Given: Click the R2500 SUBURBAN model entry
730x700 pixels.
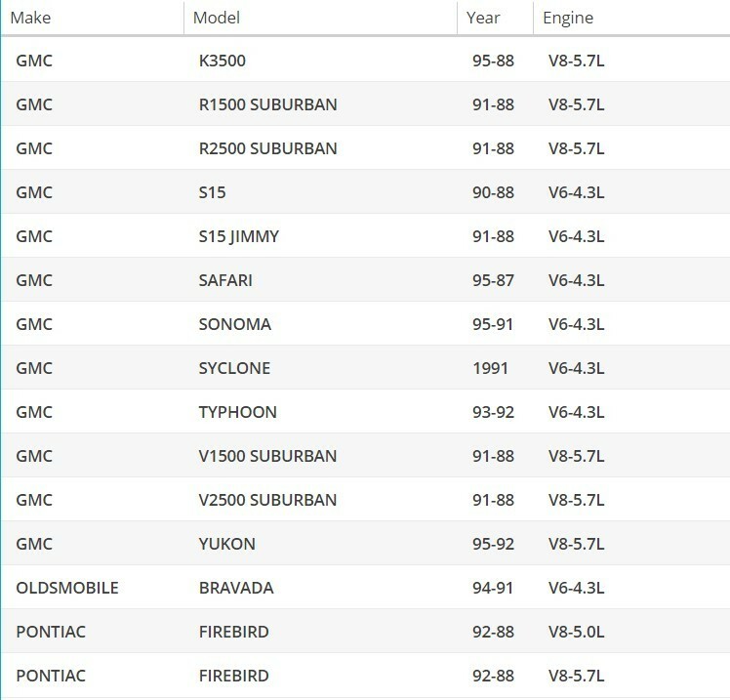Looking at the screenshot, I should [x=267, y=148].
